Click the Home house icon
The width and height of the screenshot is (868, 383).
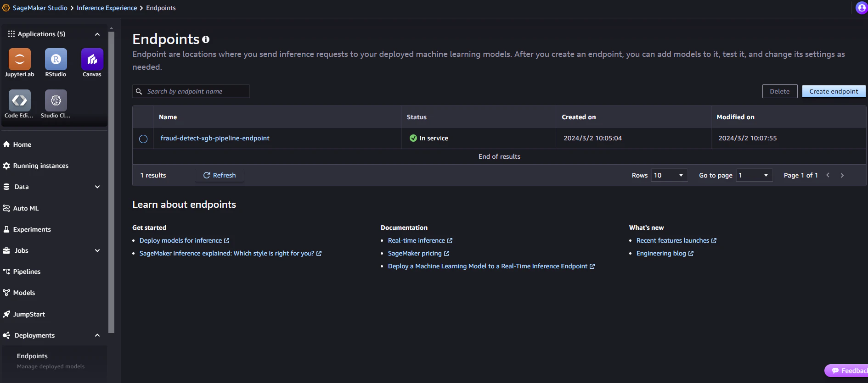6,144
